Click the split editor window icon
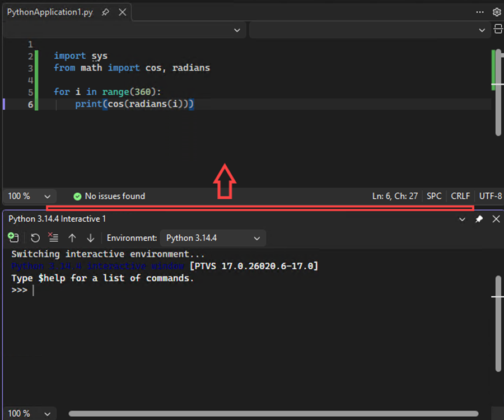504x420 pixels. click(x=498, y=30)
